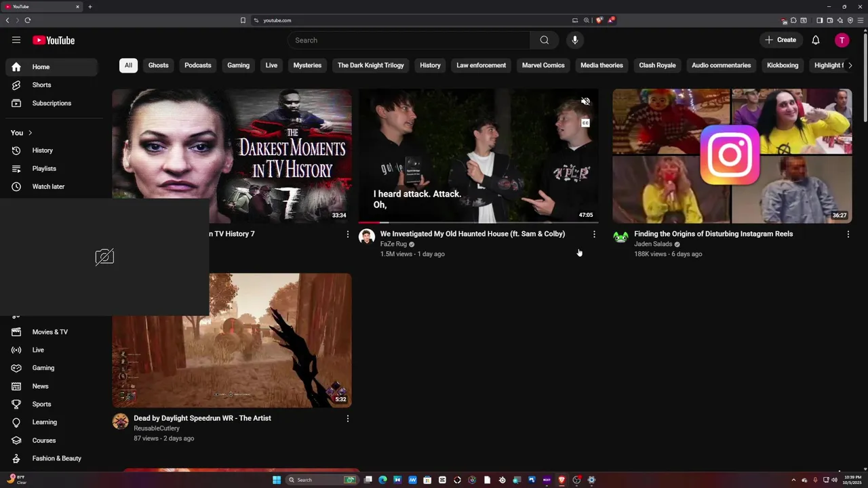Viewport: 868px width, 488px height.
Task: Click the YouTube logo
Action: [x=54, y=40]
